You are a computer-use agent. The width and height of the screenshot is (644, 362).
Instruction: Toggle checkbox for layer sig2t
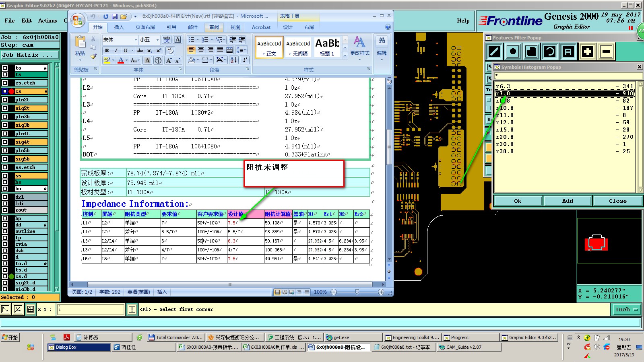tap(5, 108)
